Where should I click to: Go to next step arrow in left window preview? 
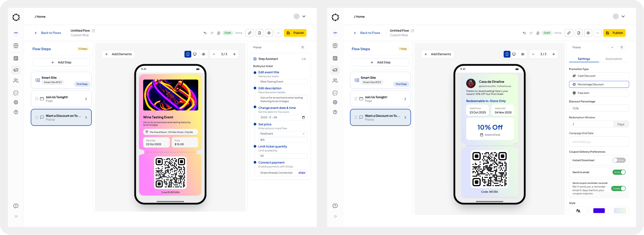click(x=234, y=54)
